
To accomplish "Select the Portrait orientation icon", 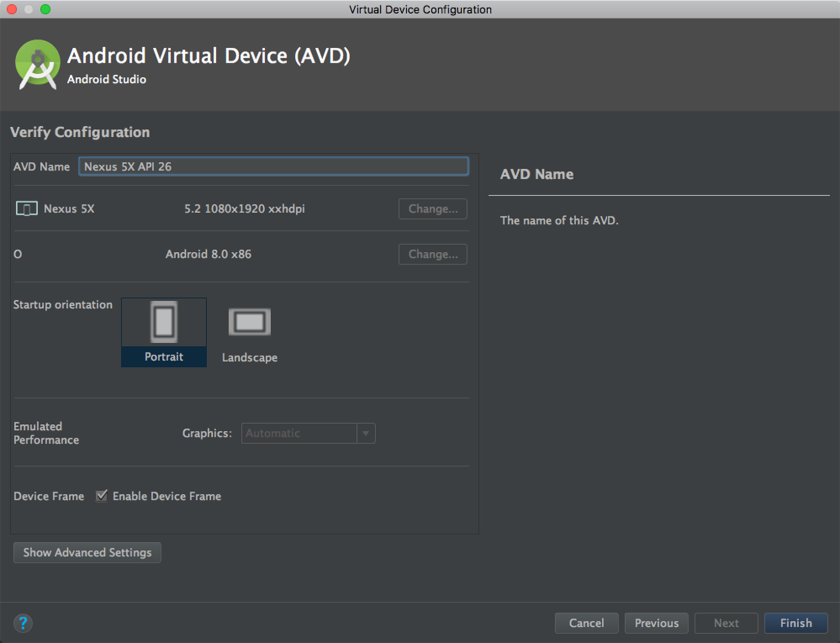I will click(x=164, y=322).
